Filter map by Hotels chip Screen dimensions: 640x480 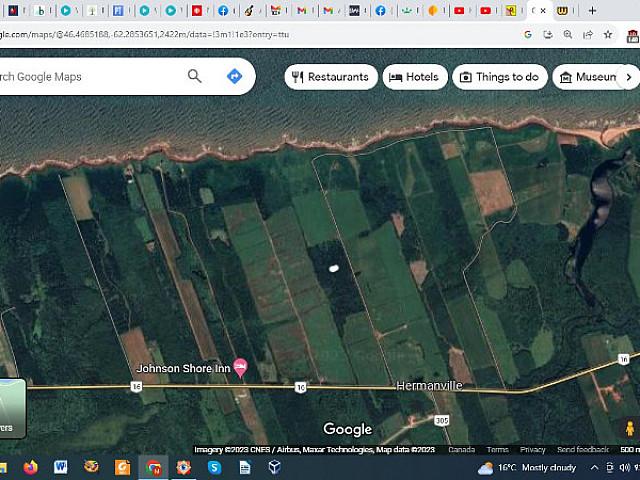point(415,77)
